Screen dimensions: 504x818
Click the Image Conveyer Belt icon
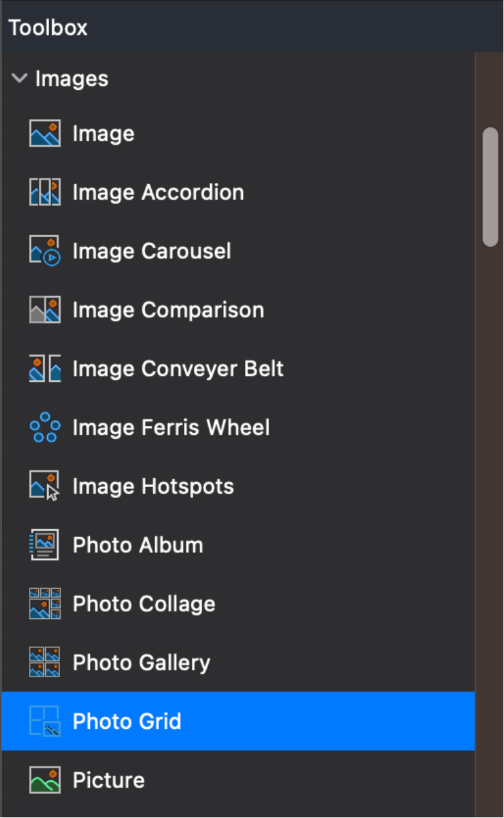tap(45, 369)
